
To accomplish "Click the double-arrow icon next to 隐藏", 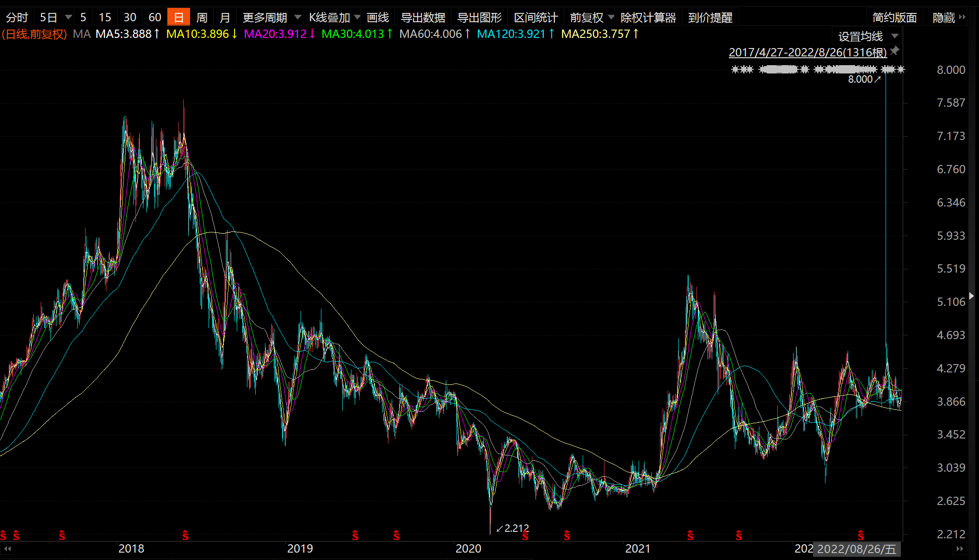I will (x=962, y=18).
